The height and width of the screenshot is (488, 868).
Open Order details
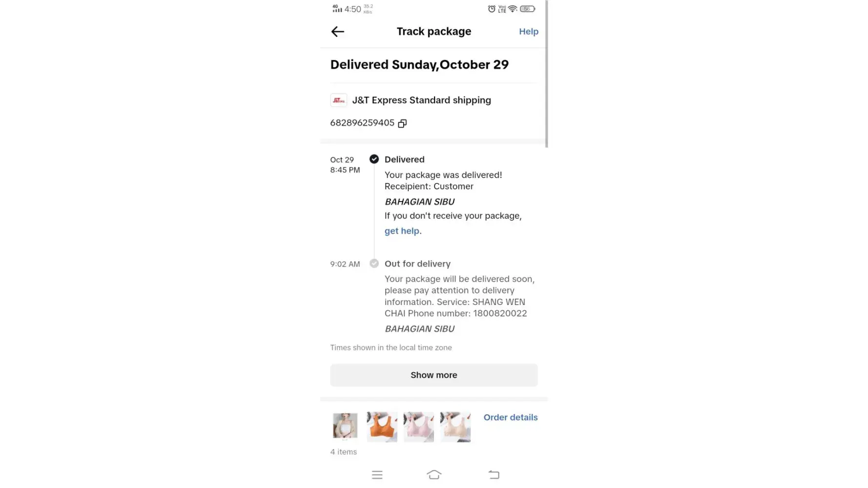coord(510,417)
